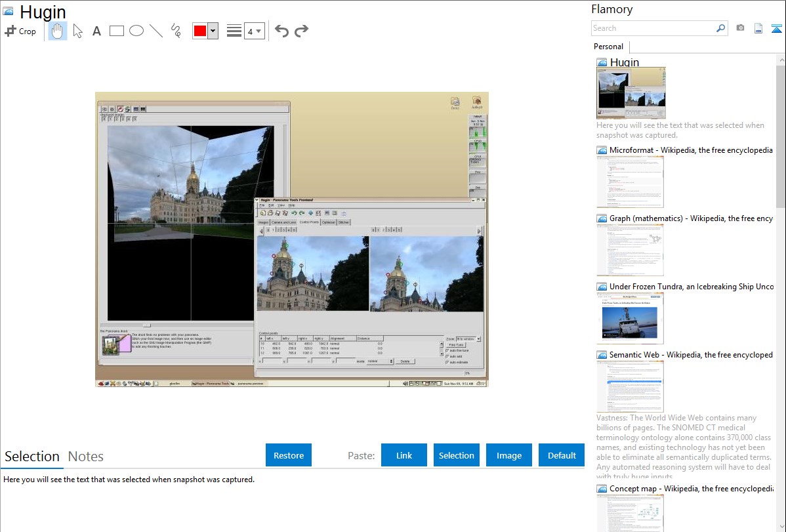Click the snapshot icon beside Hugin in the list
This screenshot has width=786, height=532.
[602, 63]
